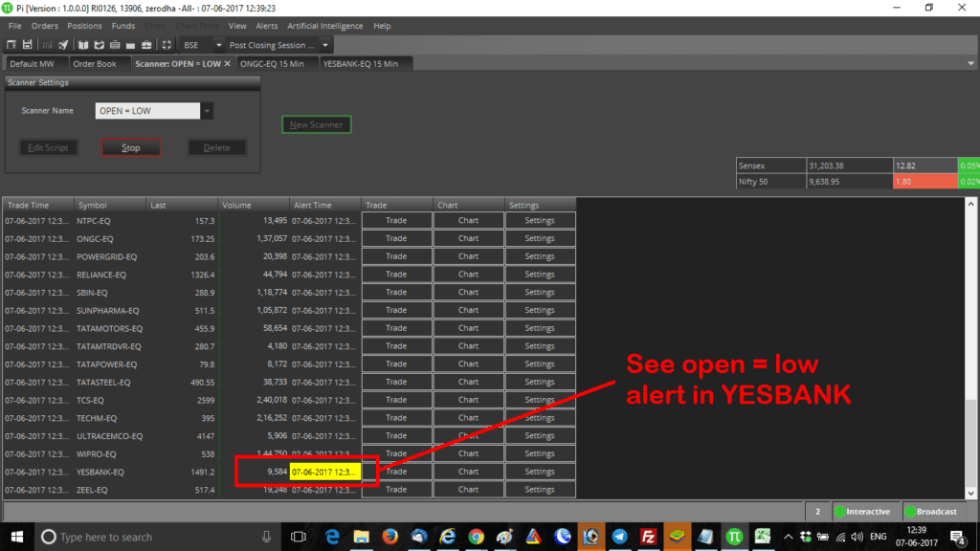Toggle the Interactive connection status indicator
The height and width of the screenshot is (551, 980).
coord(865,511)
